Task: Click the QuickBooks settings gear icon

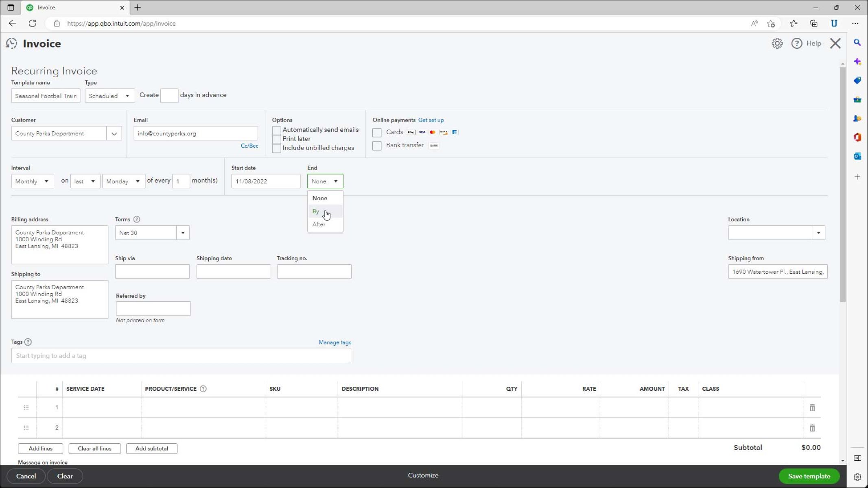Action: point(777,43)
